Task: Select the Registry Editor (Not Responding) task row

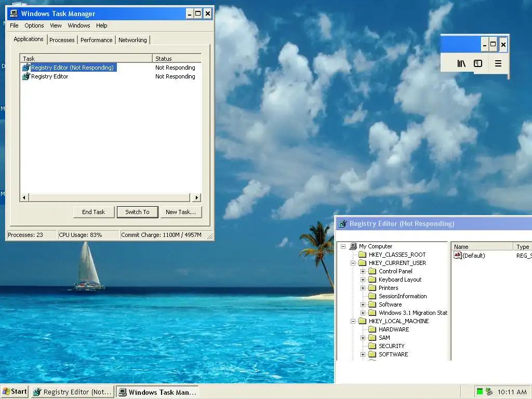Action: point(111,68)
